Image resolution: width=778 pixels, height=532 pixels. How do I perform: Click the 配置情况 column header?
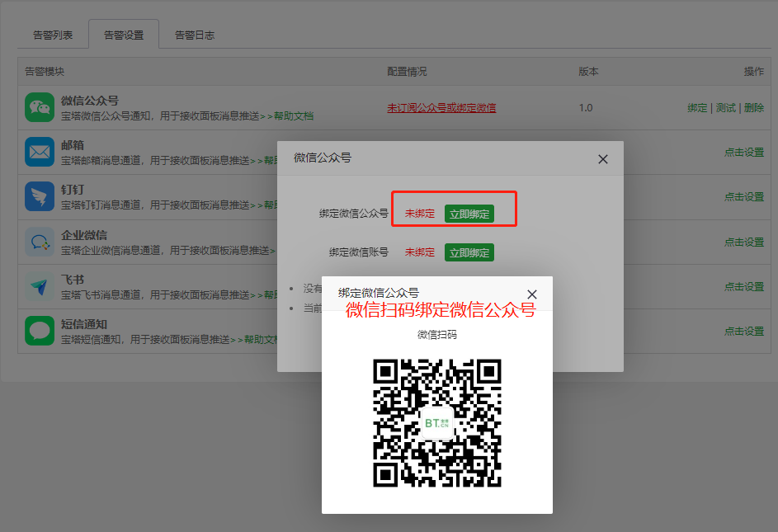coord(407,72)
